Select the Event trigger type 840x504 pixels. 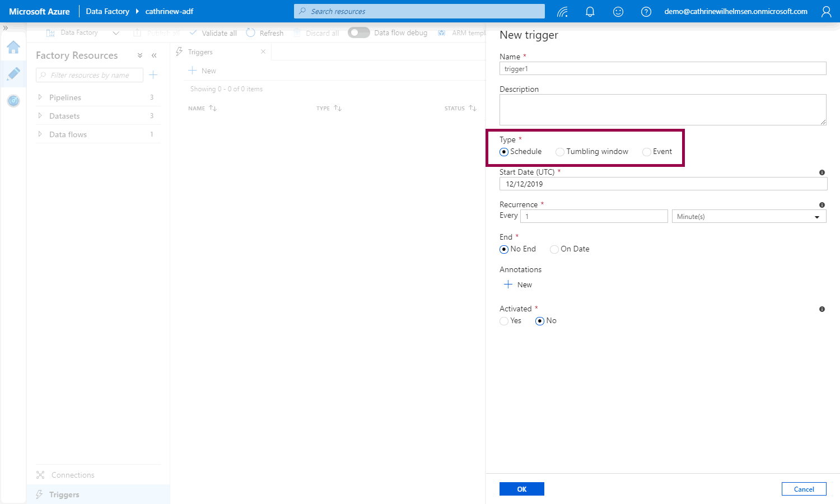[647, 152]
